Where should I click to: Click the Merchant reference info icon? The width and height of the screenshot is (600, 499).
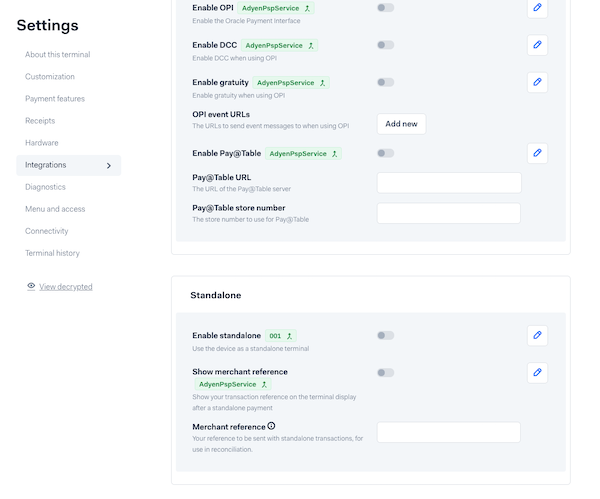271,426
